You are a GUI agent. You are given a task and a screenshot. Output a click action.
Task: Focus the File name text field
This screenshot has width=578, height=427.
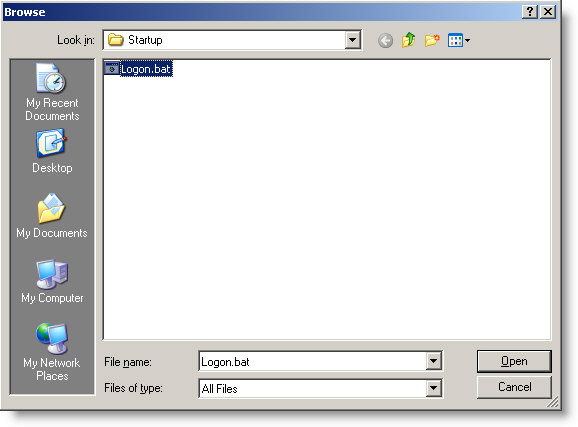313,361
